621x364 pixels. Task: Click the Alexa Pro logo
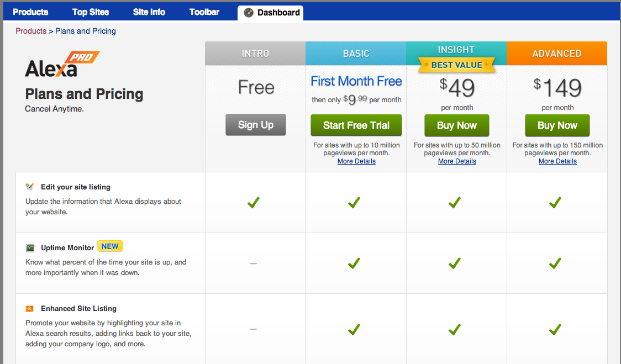pos(62,64)
